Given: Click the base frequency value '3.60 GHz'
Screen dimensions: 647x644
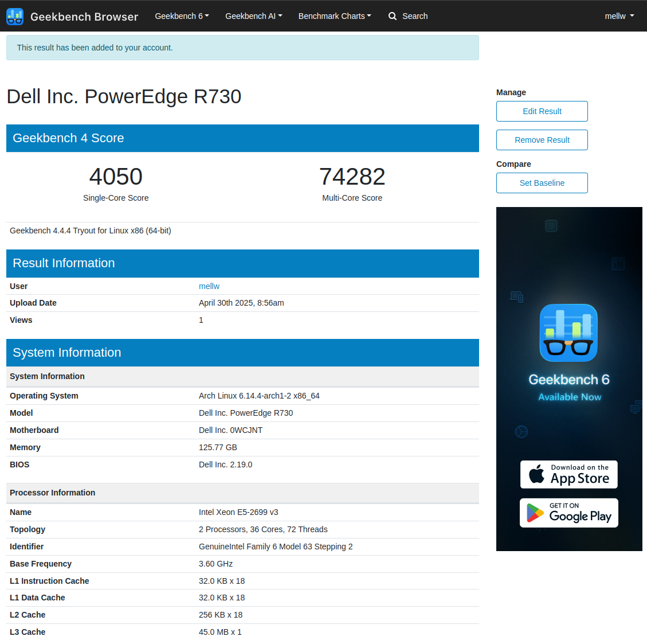Looking at the screenshot, I should pos(216,564).
